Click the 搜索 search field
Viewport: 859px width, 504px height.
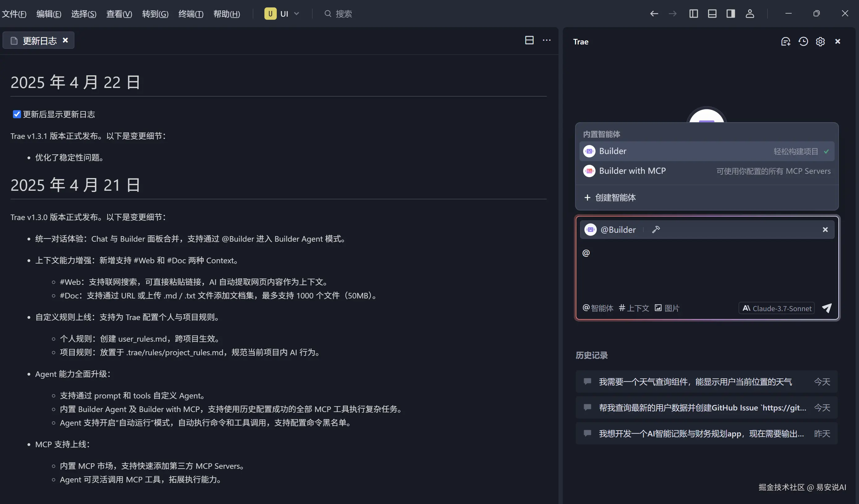coord(343,14)
